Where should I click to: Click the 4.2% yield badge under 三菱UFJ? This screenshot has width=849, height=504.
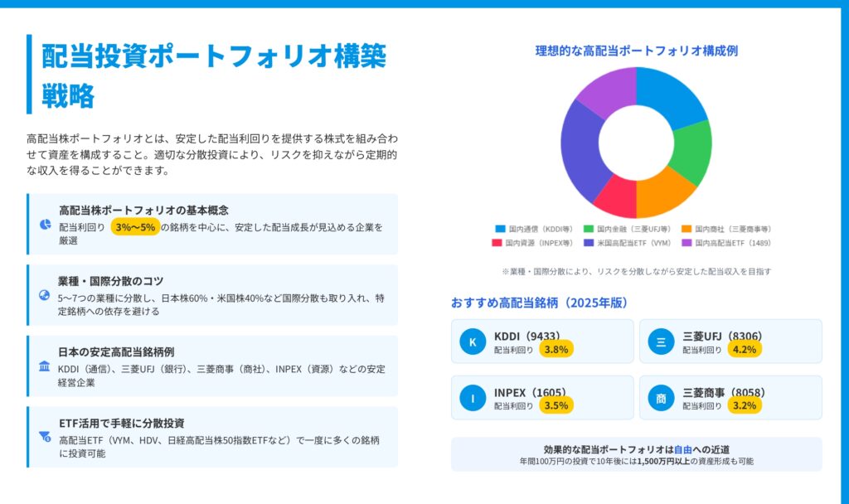coord(745,349)
